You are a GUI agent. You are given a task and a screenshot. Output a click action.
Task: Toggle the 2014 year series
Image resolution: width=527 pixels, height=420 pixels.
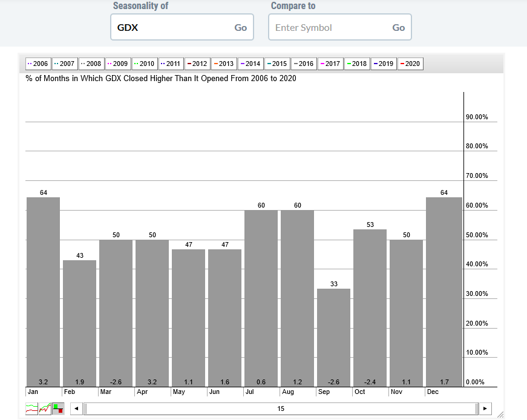click(x=250, y=64)
